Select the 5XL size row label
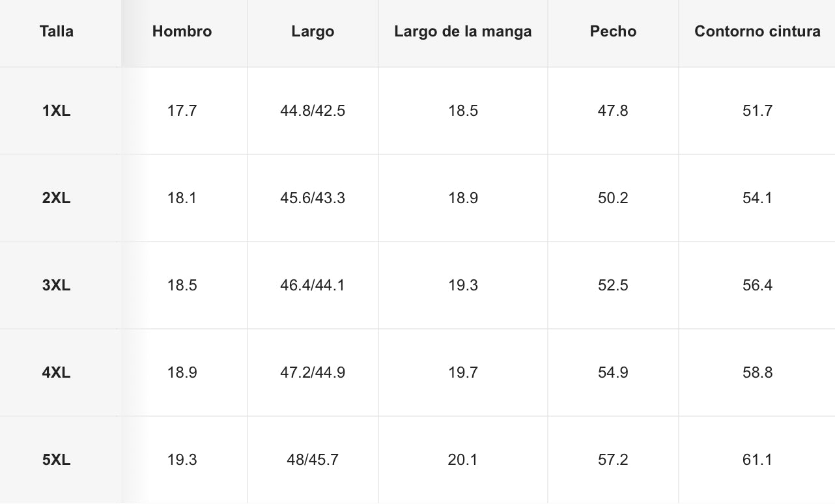The image size is (835, 504). [x=57, y=460]
